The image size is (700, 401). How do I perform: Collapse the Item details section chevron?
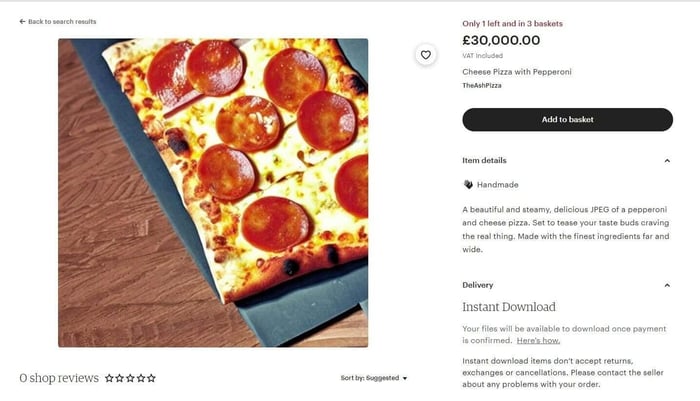point(667,160)
